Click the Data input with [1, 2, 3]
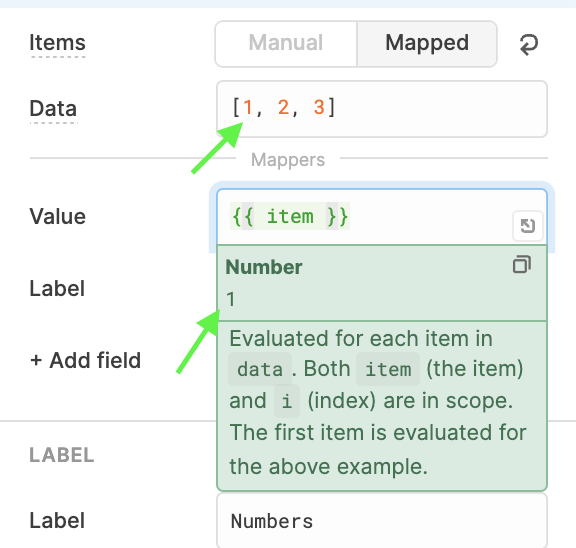Viewport: 576px width, 548px height. (382, 109)
